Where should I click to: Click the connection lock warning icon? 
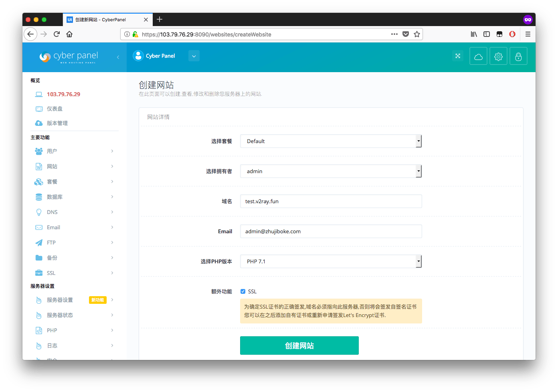(135, 34)
